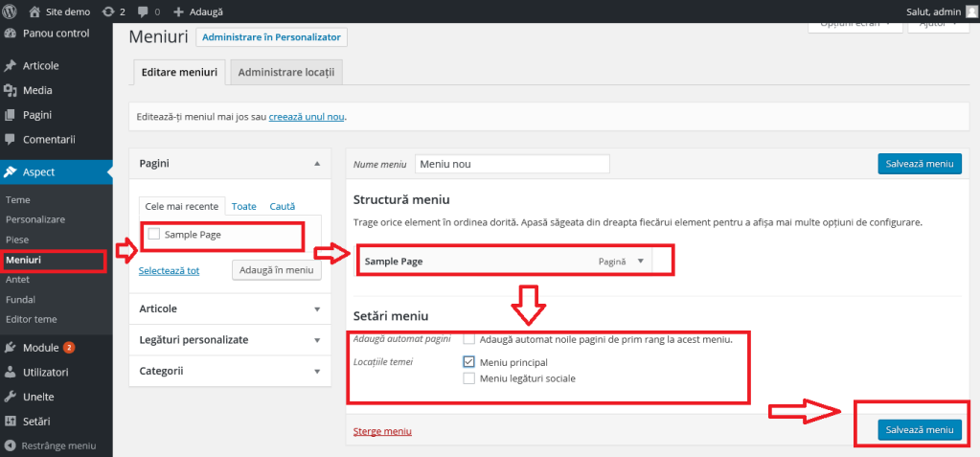Image resolution: width=980 pixels, height=457 pixels.
Task: Open the Site demo home icon
Action: (x=35, y=11)
